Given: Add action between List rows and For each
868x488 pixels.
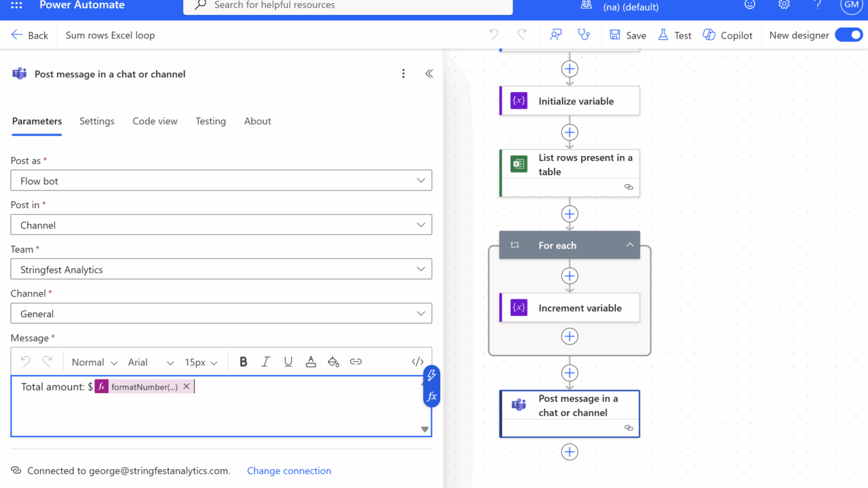Looking at the screenshot, I should pyautogui.click(x=570, y=214).
